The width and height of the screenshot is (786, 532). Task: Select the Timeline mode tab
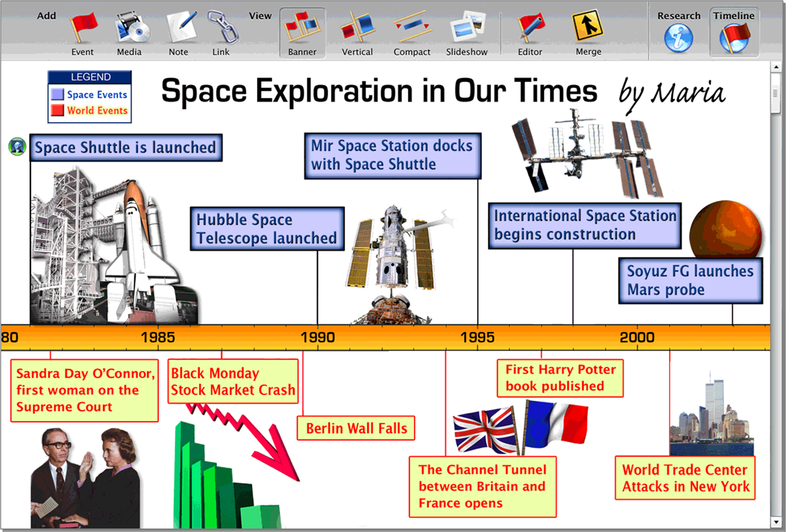[734, 37]
